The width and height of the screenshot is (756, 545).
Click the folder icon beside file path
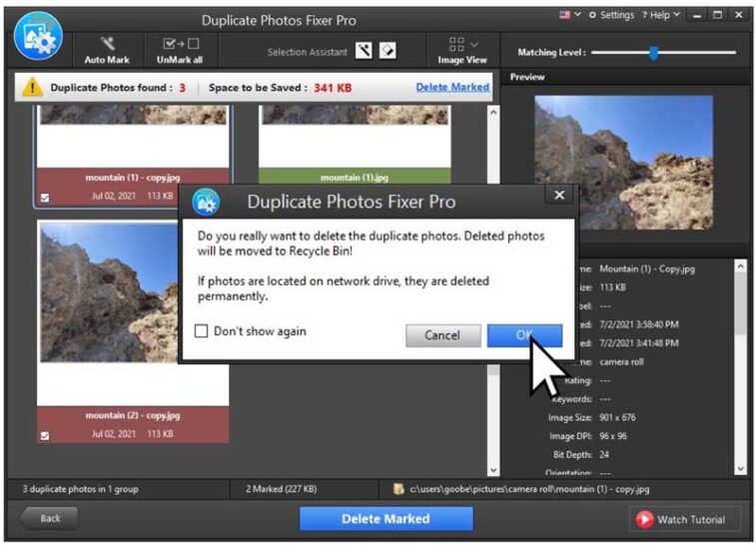[398, 489]
